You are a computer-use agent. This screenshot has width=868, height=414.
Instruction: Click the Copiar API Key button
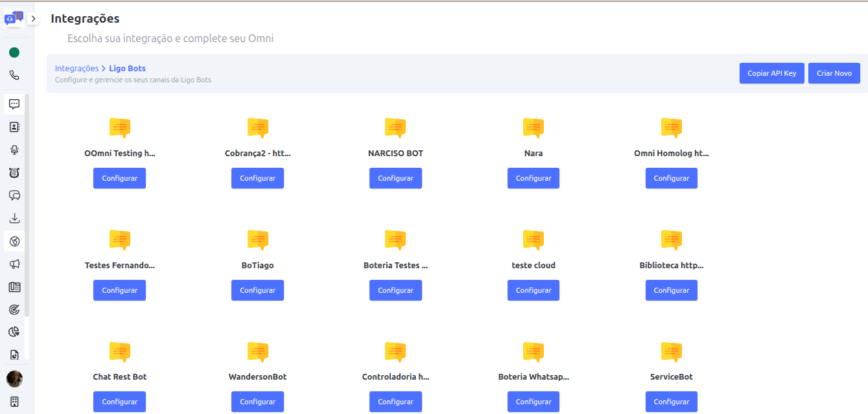click(x=771, y=74)
